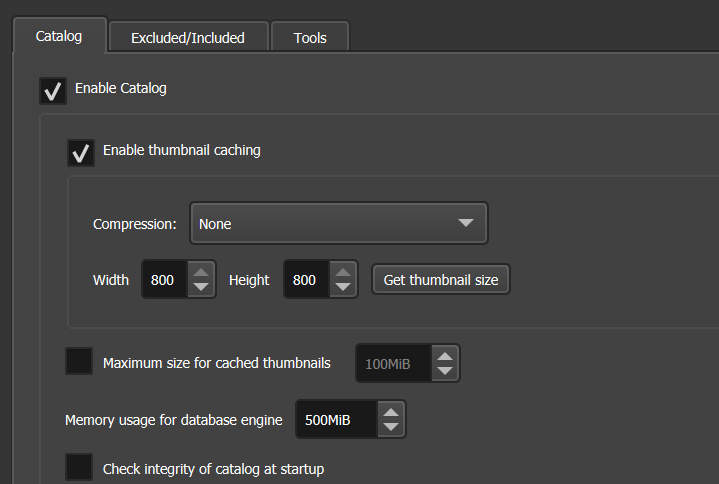The image size is (719, 484).
Task: Open the Tools tab
Action: [x=310, y=38]
